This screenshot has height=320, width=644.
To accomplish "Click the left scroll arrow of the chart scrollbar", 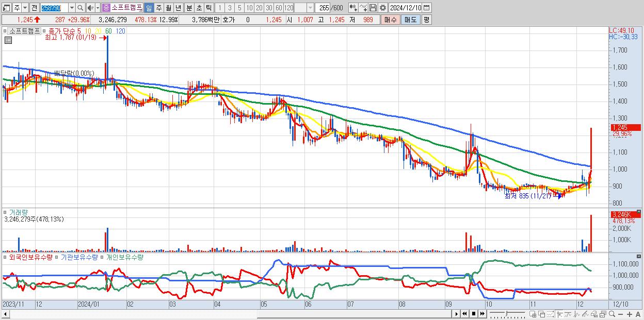I will [x=5, y=314].
